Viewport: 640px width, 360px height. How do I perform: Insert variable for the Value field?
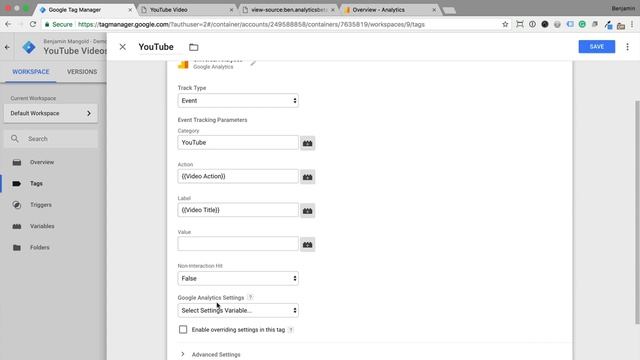click(307, 245)
